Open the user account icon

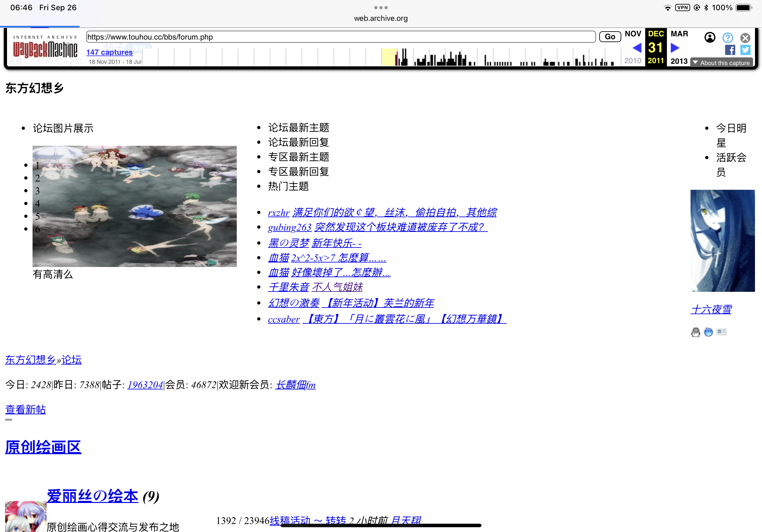710,38
